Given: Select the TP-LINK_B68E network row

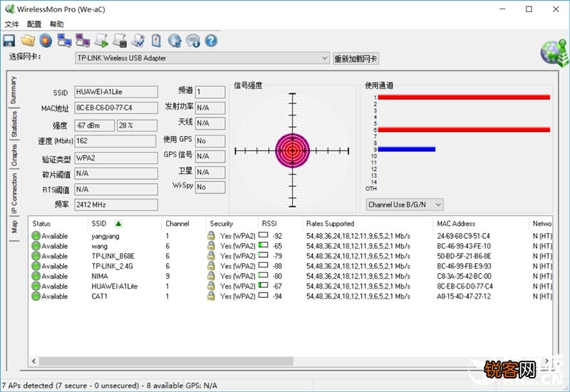Looking at the screenshot, I should 291,256.
